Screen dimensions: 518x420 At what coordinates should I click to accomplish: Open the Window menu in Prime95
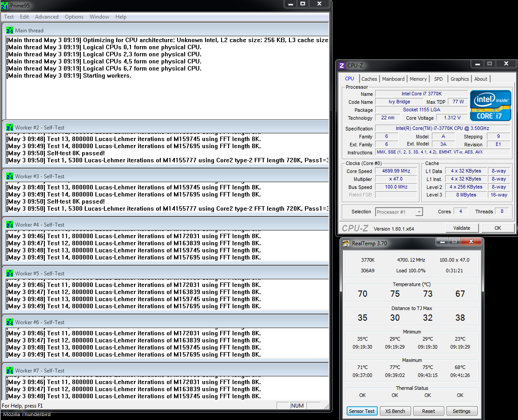click(x=99, y=17)
